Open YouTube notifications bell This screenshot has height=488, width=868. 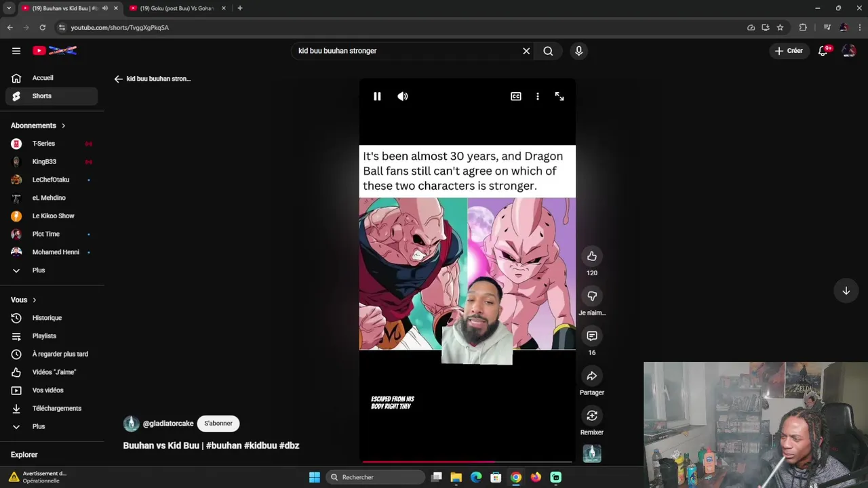pyautogui.click(x=823, y=51)
